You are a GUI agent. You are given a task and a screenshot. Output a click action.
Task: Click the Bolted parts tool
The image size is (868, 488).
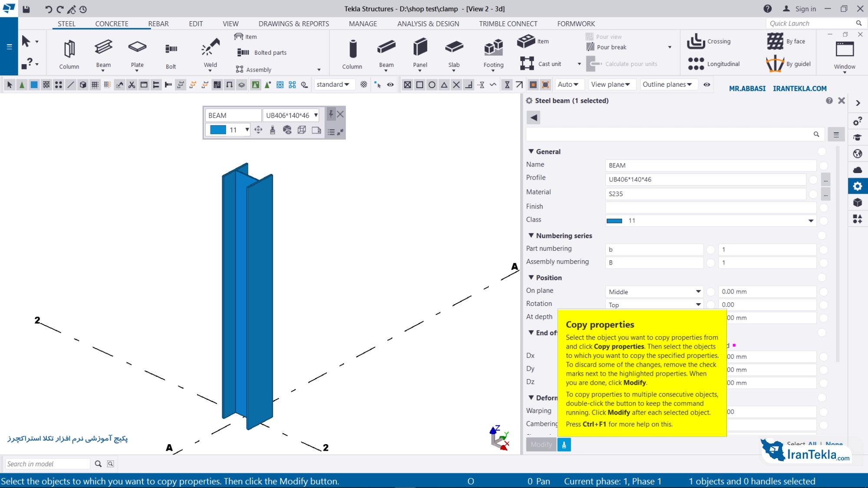(262, 52)
